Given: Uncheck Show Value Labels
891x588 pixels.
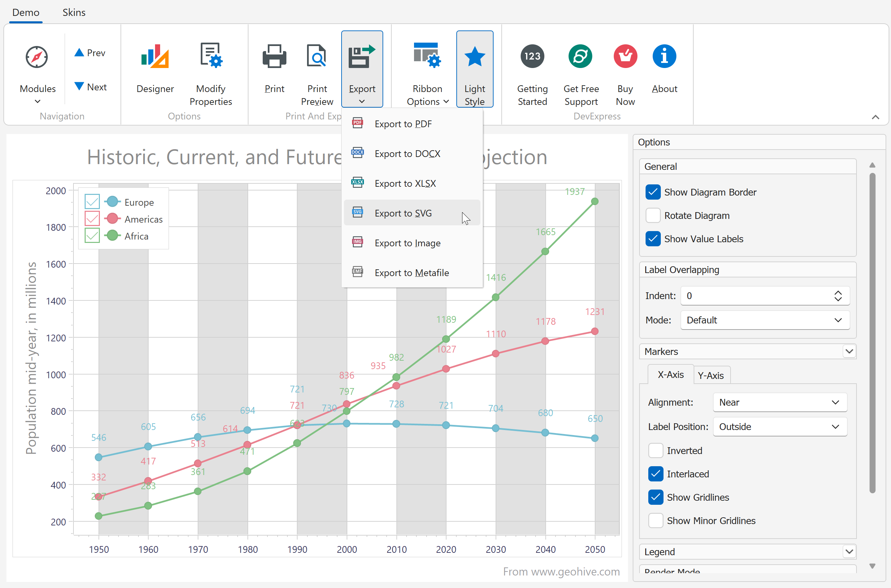Looking at the screenshot, I should tap(653, 239).
